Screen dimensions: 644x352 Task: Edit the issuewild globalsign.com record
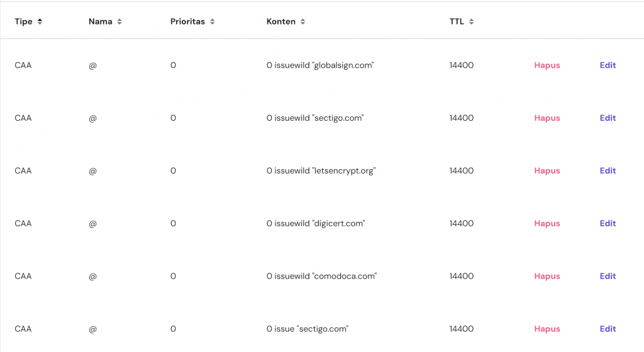click(x=608, y=65)
